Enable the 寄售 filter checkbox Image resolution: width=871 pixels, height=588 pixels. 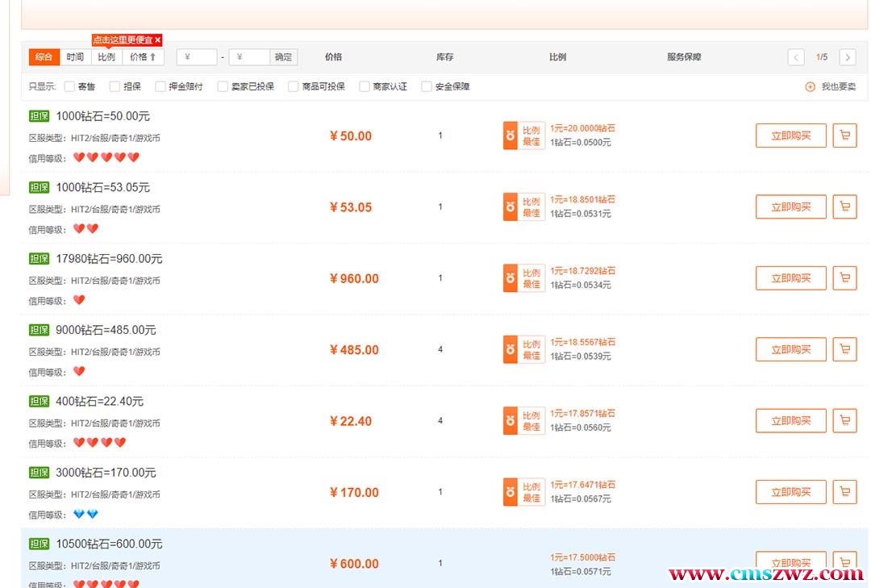69,86
